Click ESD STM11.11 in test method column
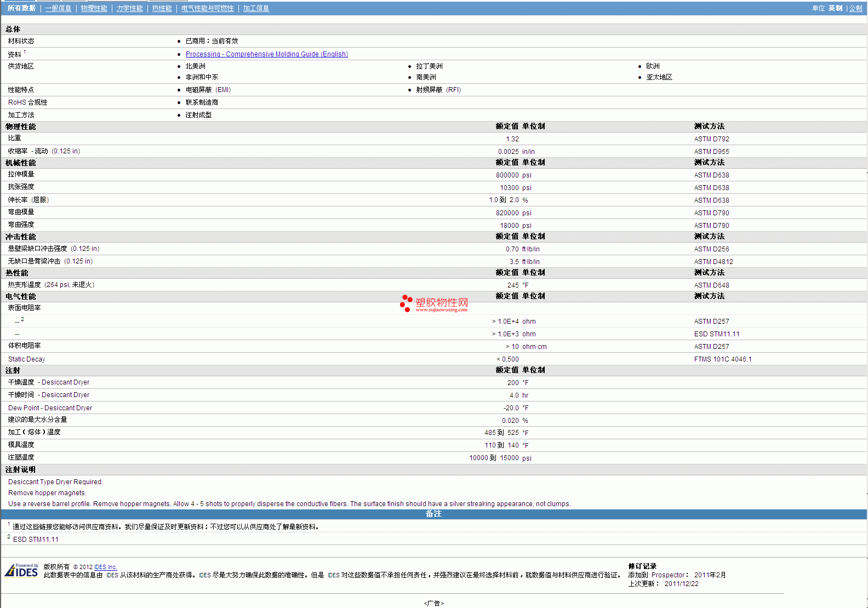The image size is (868, 608). coord(717,334)
